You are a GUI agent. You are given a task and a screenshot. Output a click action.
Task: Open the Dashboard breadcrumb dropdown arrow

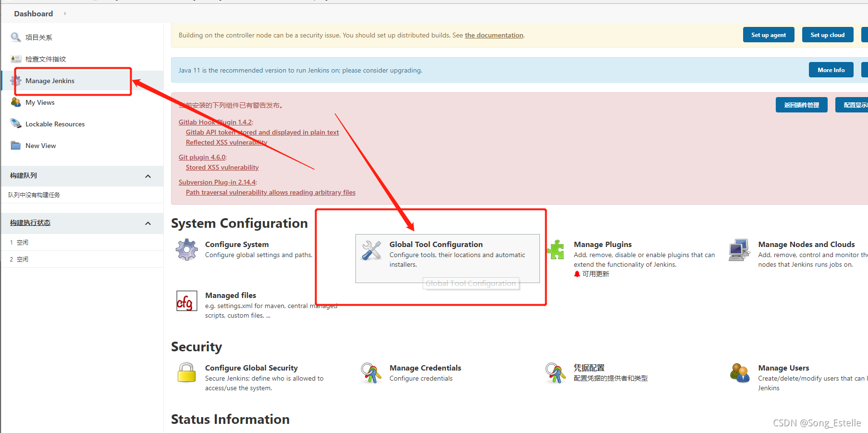point(65,13)
